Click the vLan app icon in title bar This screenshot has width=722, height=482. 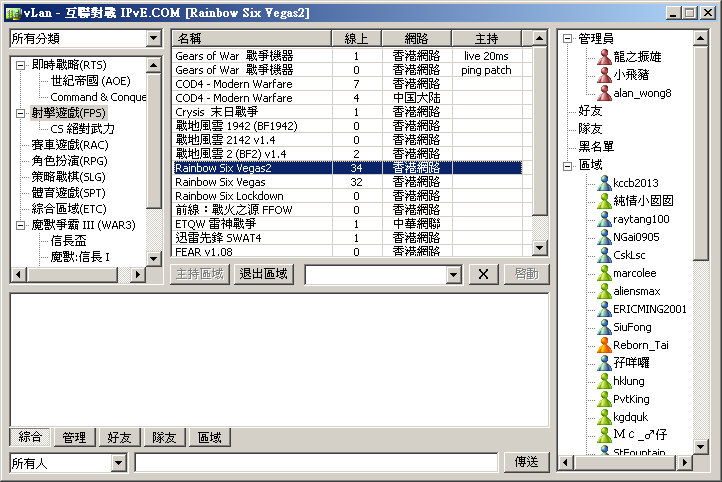(13, 13)
